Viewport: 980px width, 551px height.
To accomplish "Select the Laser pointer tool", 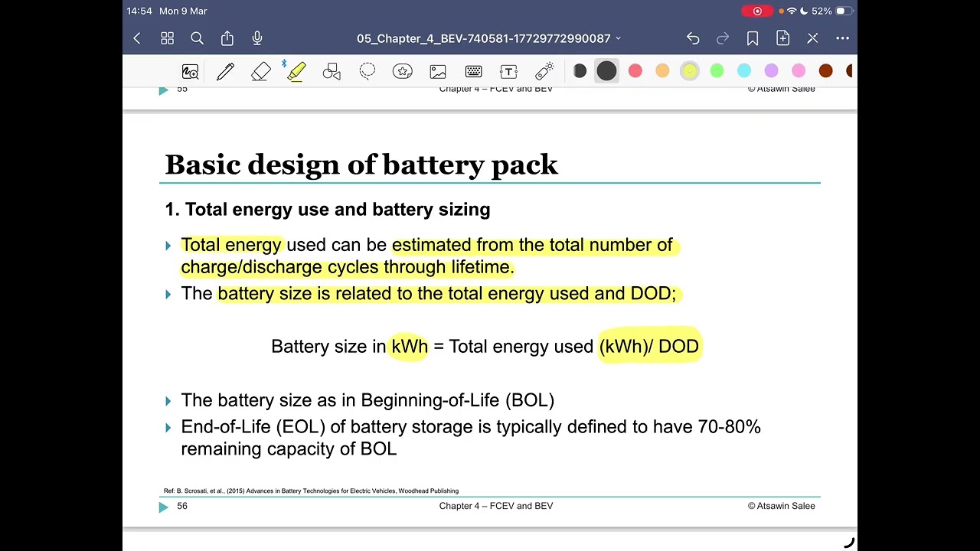I will tap(544, 71).
